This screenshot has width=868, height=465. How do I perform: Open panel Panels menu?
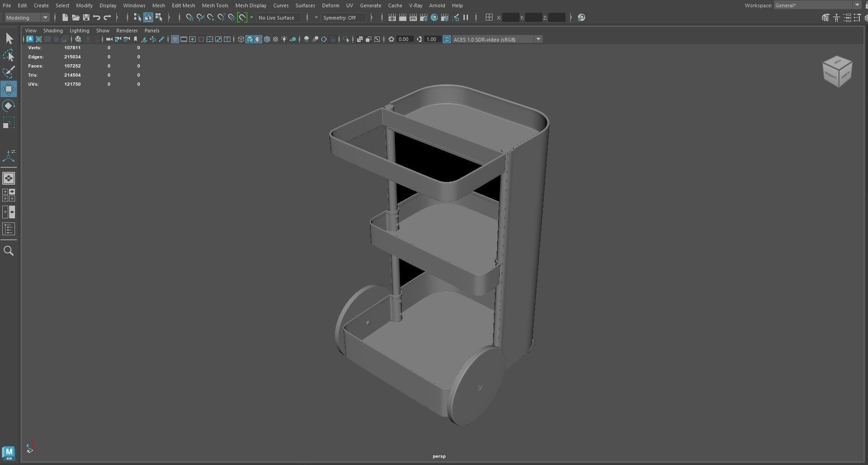152,31
